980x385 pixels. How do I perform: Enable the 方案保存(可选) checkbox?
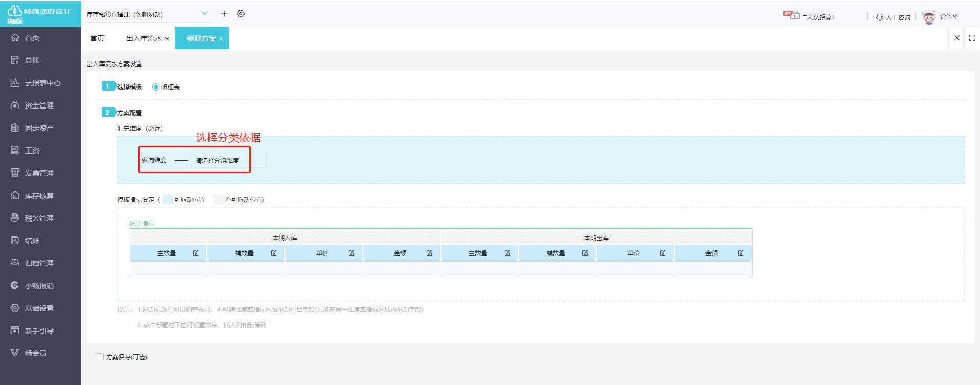coord(100,357)
